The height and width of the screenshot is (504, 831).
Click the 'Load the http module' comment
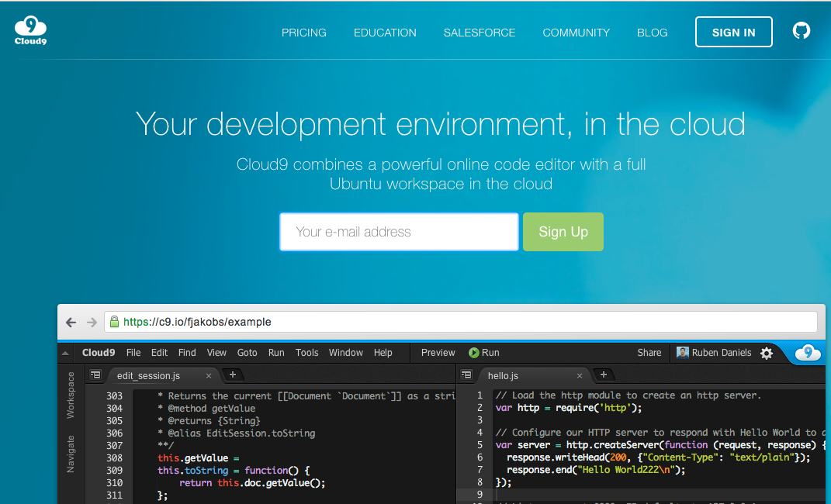[x=628, y=395]
